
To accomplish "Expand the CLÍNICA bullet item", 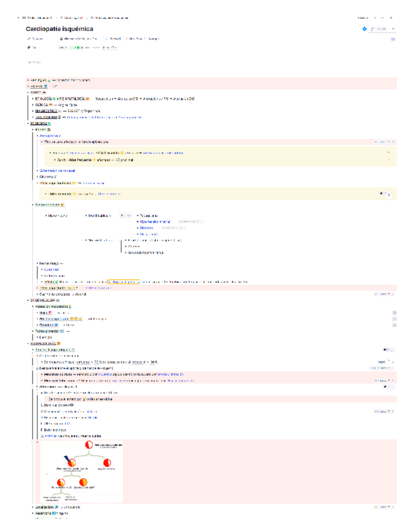I will [x=33, y=104].
